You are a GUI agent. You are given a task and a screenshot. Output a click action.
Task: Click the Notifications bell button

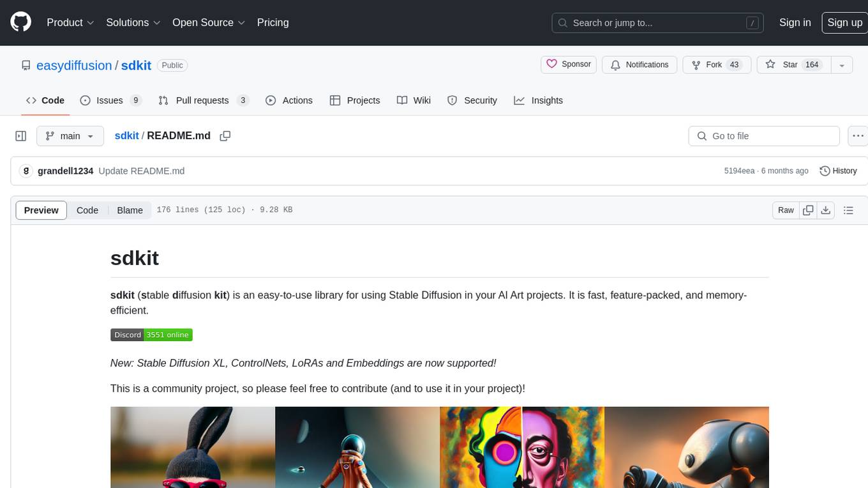(x=640, y=65)
